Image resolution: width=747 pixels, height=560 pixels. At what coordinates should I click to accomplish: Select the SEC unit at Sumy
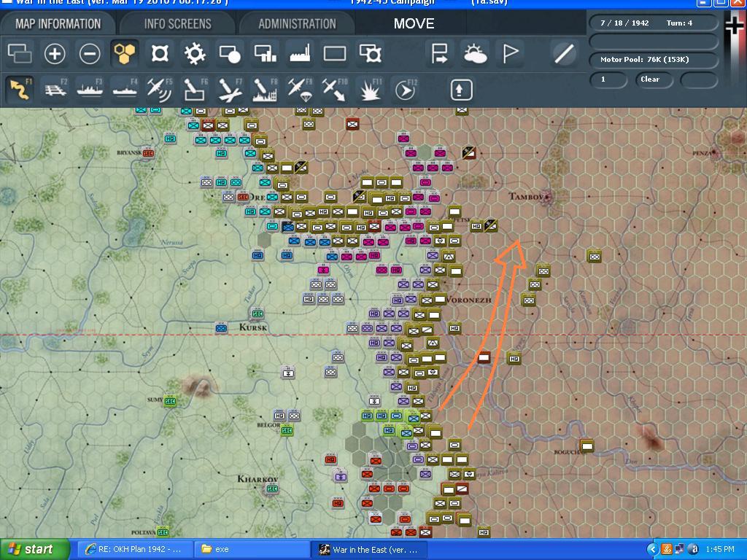(x=169, y=401)
